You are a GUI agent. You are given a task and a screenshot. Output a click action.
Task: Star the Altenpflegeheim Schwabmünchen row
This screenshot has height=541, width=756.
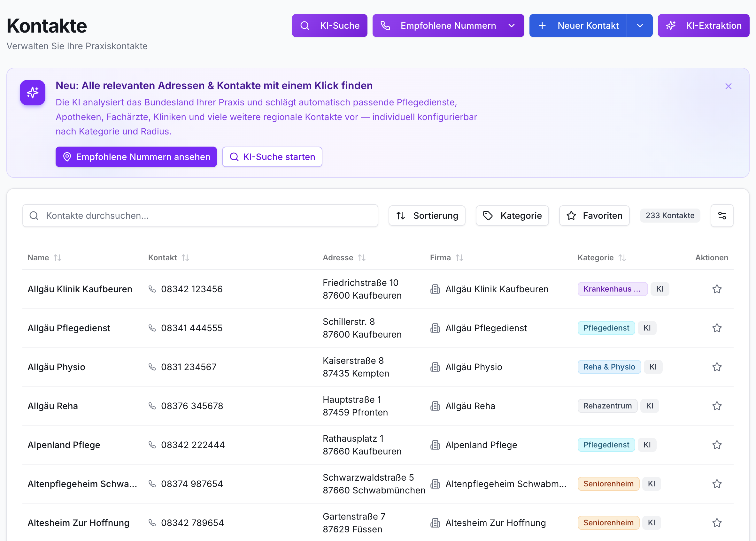pyautogui.click(x=717, y=484)
